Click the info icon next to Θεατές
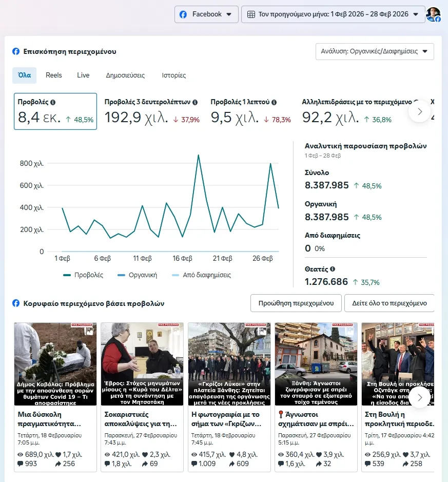Screen dimensions: 448x482 (333, 268)
